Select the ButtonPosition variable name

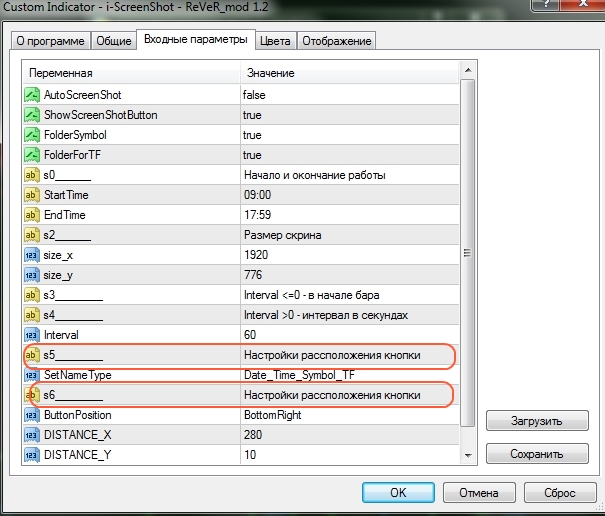[78, 415]
